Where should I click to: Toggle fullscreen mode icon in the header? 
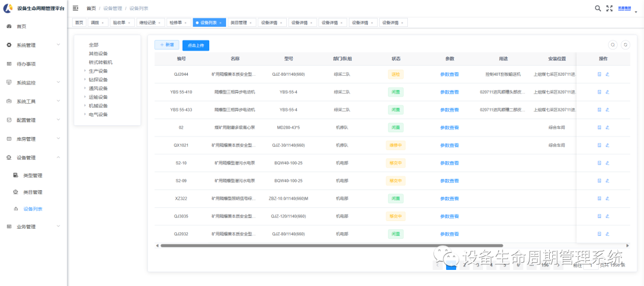pyautogui.click(x=609, y=8)
